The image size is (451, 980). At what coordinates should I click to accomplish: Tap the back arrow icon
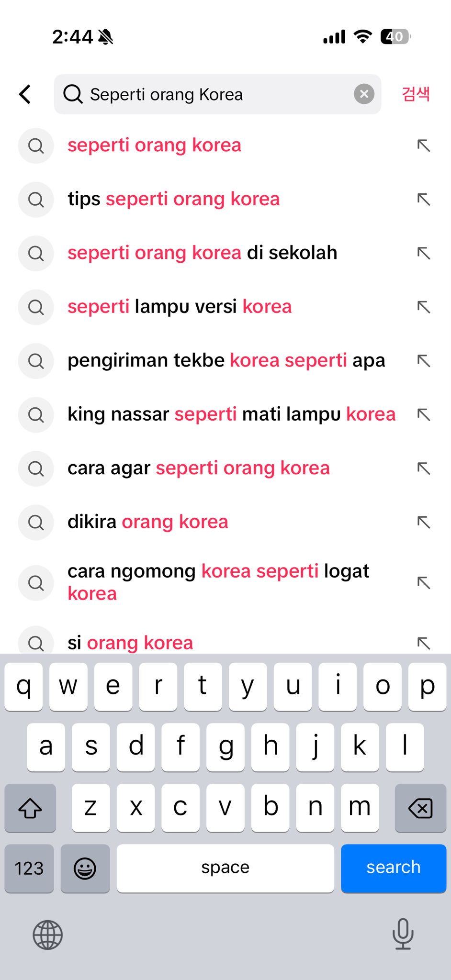coord(25,94)
